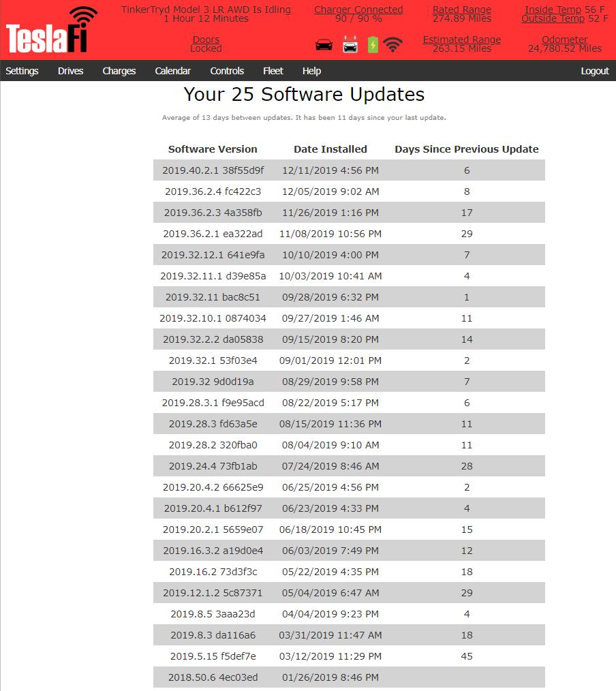Image resolution: width=616 pixels, height=691 pixels.
Task: Select version 2019.40.2.1 38f55d9f
Action: pyautogui.click(x=213, y=170)
